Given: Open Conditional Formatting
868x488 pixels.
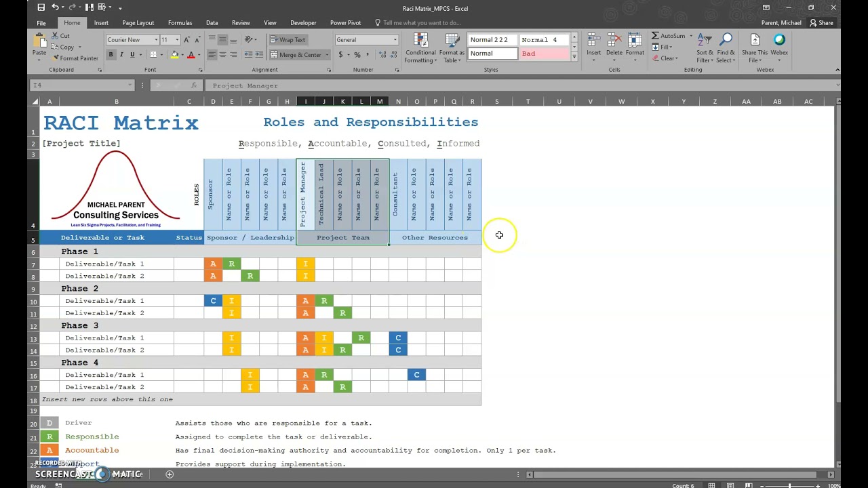Looking at the screenshot, I should (x=420, y=48).
